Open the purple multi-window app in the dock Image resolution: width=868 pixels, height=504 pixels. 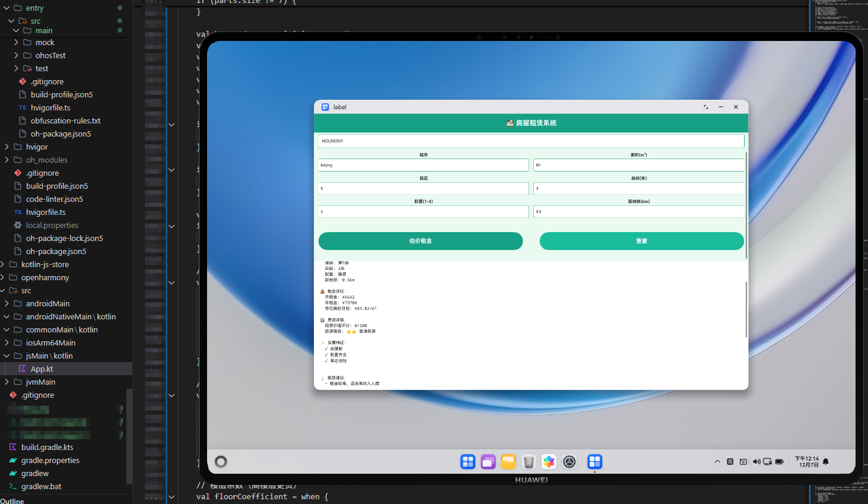coord(488,461)
